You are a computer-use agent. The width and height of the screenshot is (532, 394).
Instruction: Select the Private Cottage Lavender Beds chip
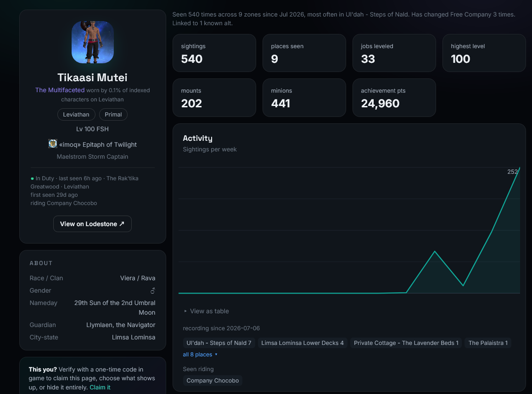point(406,343)
